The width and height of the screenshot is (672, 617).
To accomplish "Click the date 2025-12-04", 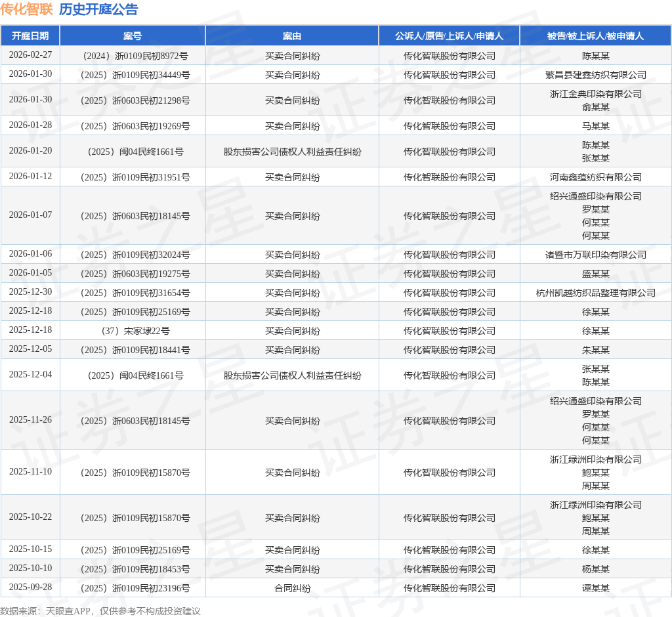I will click(30, 375).
